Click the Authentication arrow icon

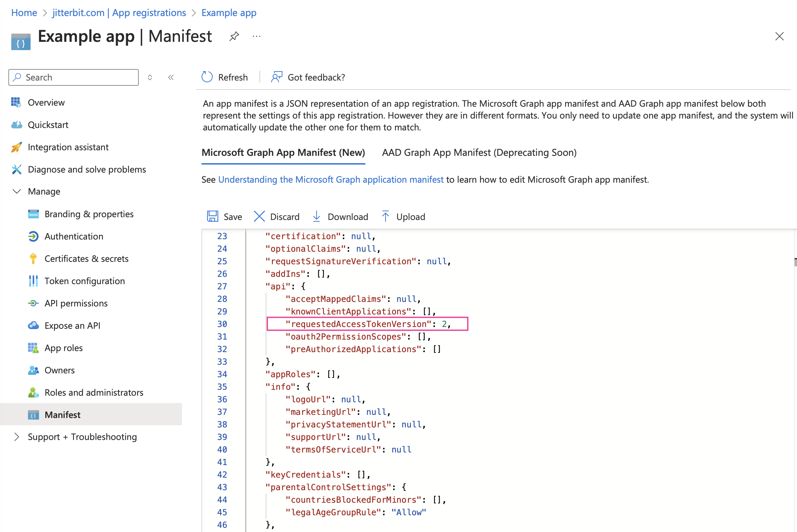point(33,236)
